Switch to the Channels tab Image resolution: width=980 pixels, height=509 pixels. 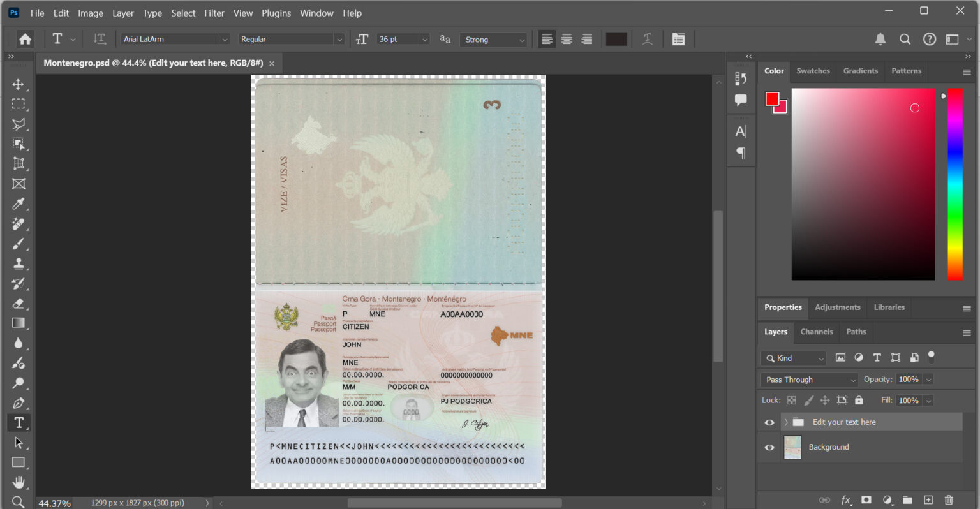(x=817, y=332)
